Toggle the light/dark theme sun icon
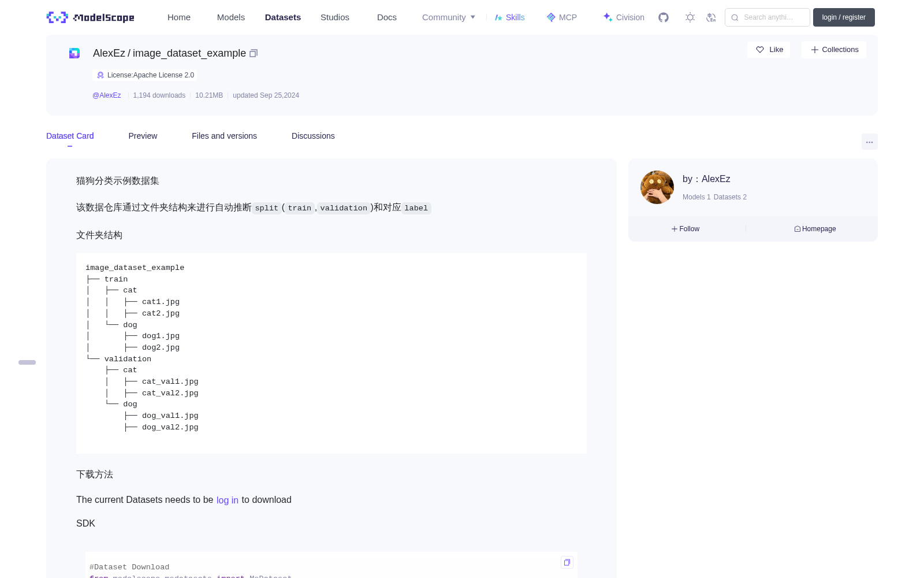This screenshot has width=924, height=578. tap(690, 17)
